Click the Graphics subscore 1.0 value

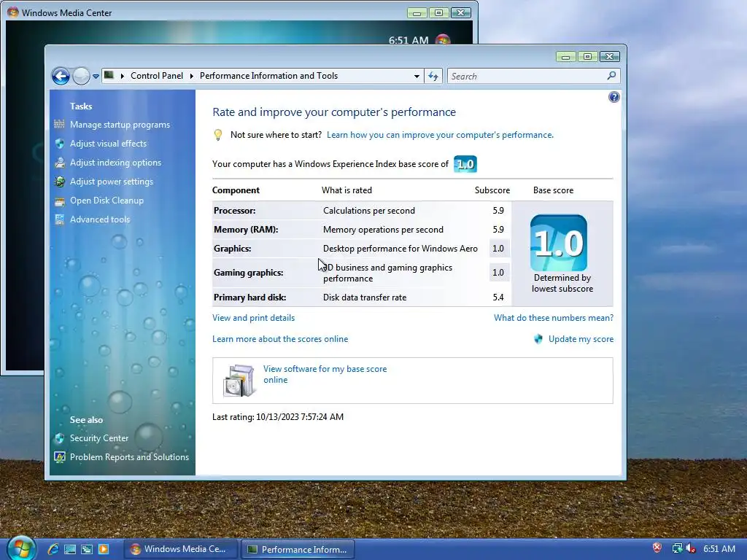498,249
